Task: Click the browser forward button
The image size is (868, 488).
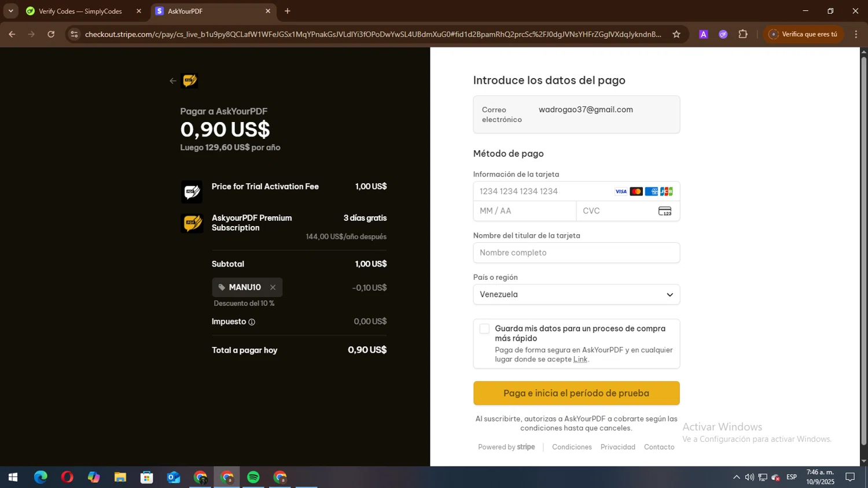Action: click(32, 34)
